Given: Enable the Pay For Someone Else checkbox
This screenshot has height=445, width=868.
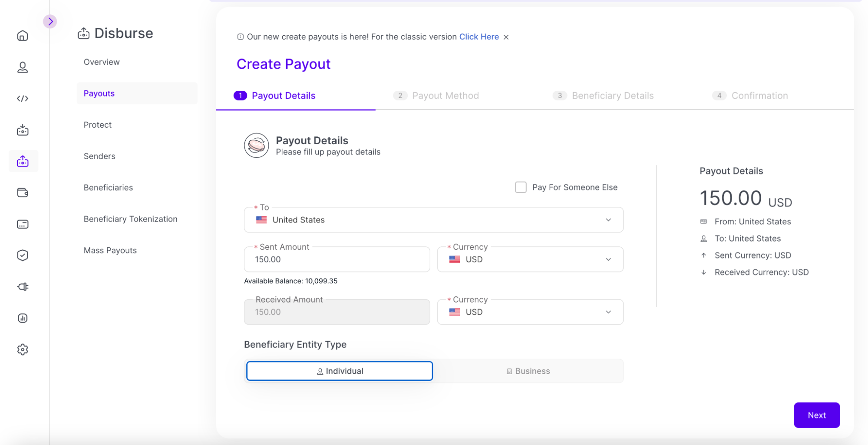Looking at the screenshot, I should [521, 187].
